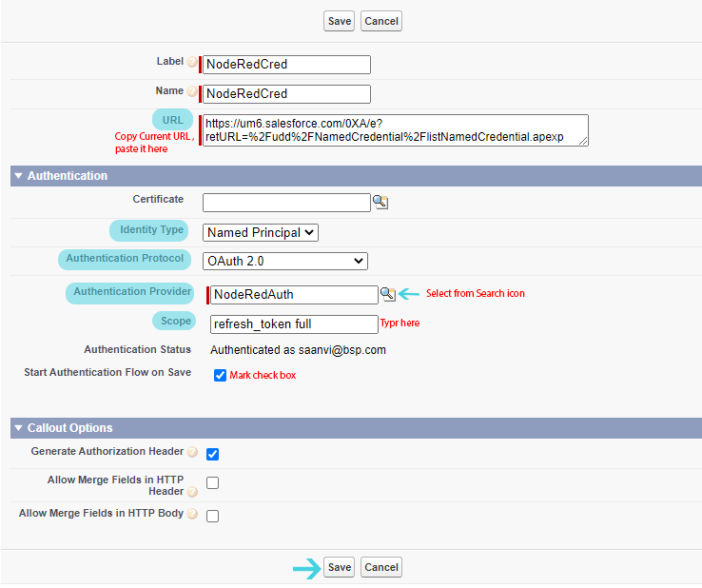Collapse the Authentication section
702x588 pixels.
pos(17,176)
